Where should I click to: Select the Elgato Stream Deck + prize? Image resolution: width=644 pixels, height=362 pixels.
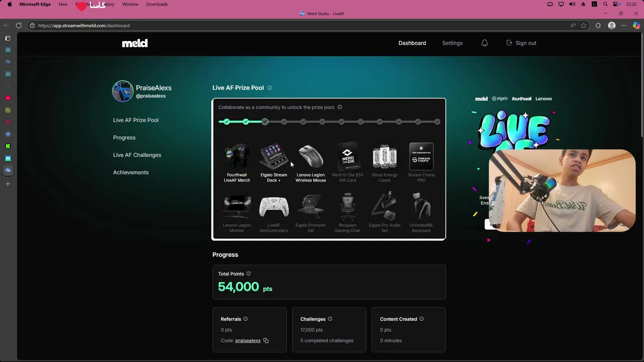pyautogui.click(x=274, y=162)
